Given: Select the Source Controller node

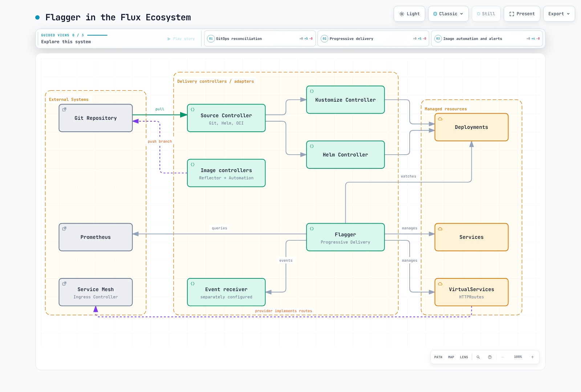Looking at the screenshot, I should [x=226, y=118].
